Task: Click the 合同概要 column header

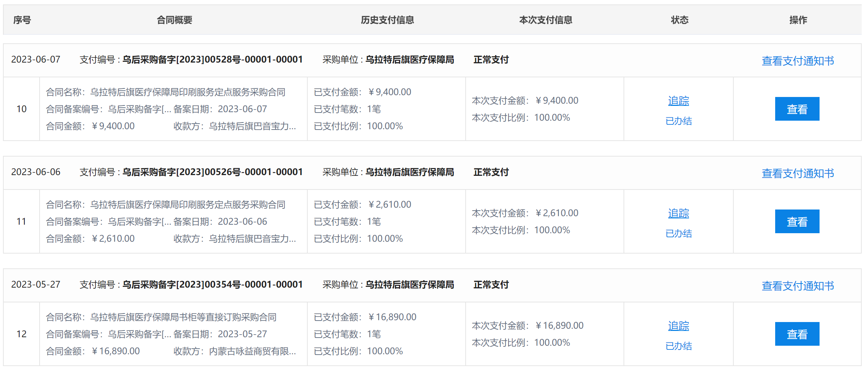Action: coord(175,20)
